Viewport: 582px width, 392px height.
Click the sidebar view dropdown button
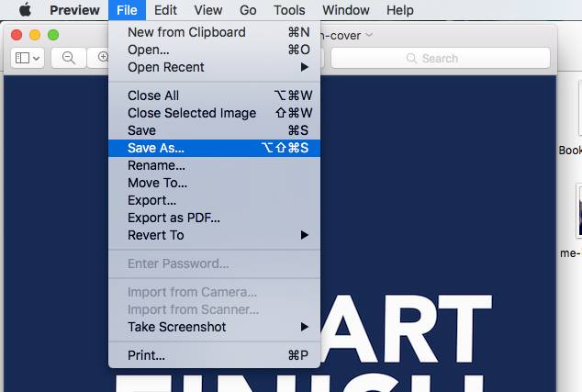pos(28,58)
